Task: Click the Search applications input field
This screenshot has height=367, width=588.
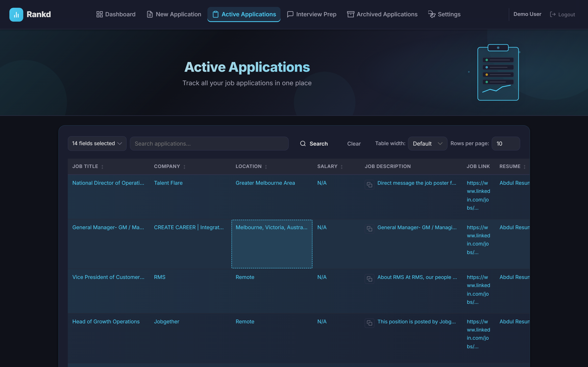Action: tap(209, 144)
